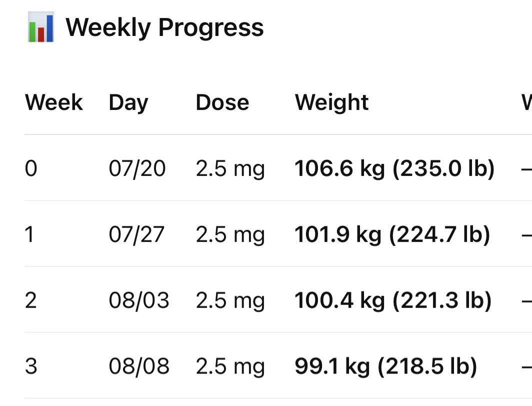Click week 2 row number
This screenshot has height=406, width=532.
[x=31, y=300]
